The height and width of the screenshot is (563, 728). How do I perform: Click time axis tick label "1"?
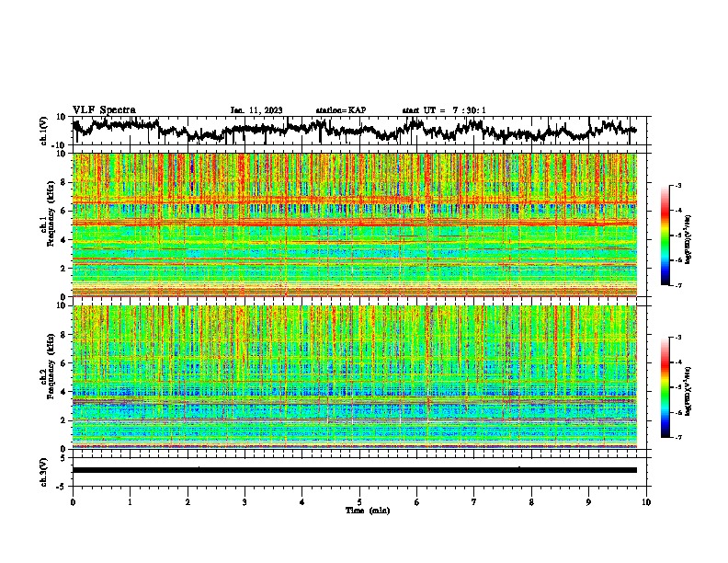coord(130,502)
